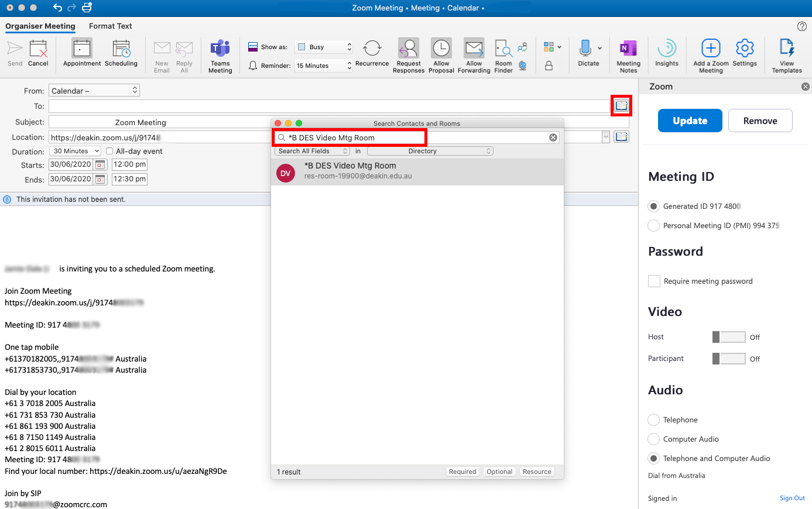The image size is (812, 509).
Task: Click the Allow Forwarding icon
Action: pyautogui.click(x=474, y=49)
